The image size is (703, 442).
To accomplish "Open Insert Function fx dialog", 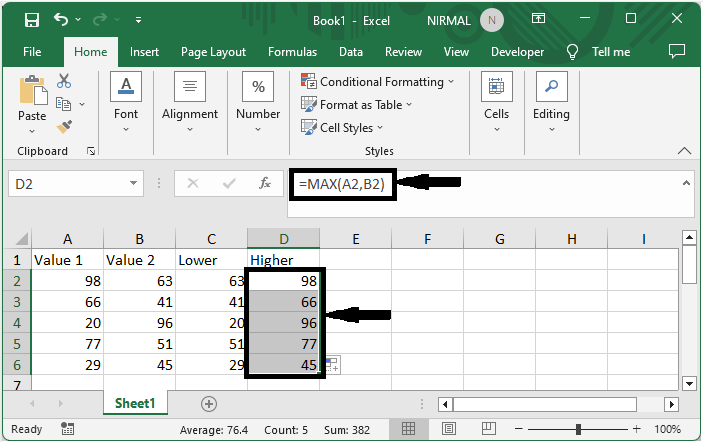I will coord(265,183).
